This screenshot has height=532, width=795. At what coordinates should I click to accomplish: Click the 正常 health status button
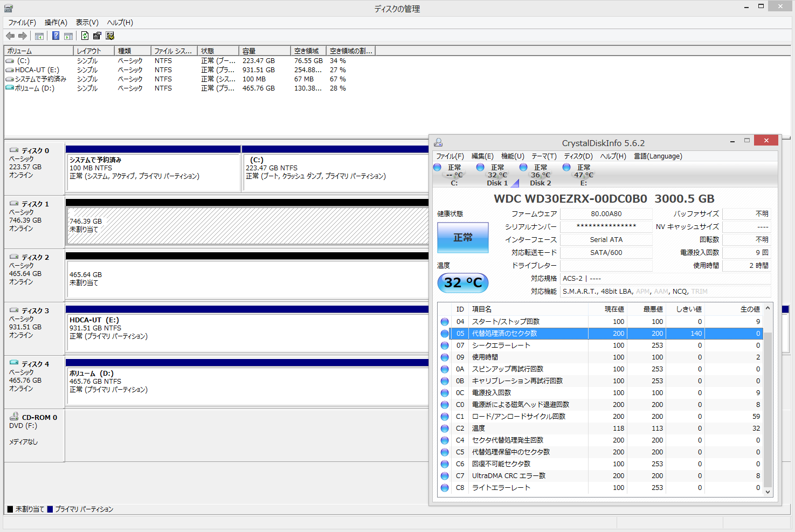click(462, 238)
